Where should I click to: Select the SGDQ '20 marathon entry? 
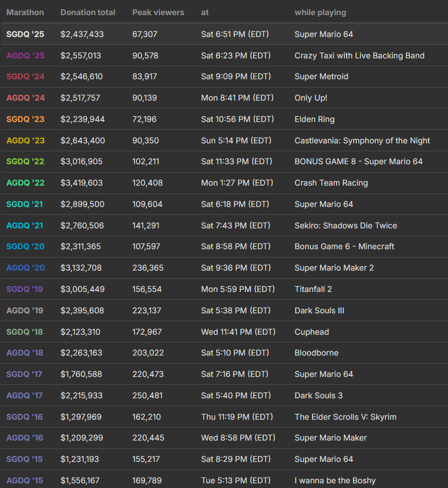pos(26,247)
